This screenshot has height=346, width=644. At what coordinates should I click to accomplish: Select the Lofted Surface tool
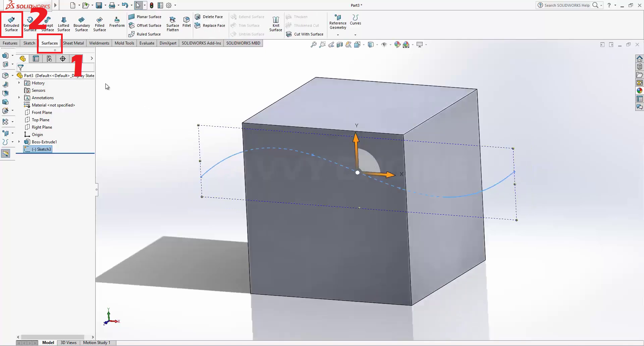point(63,23)
